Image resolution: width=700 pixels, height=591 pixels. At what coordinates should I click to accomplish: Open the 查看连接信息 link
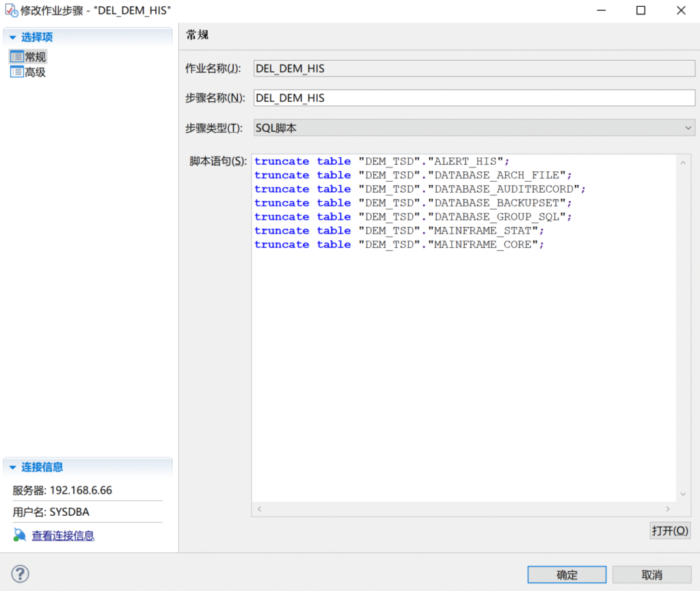point(63,536)
